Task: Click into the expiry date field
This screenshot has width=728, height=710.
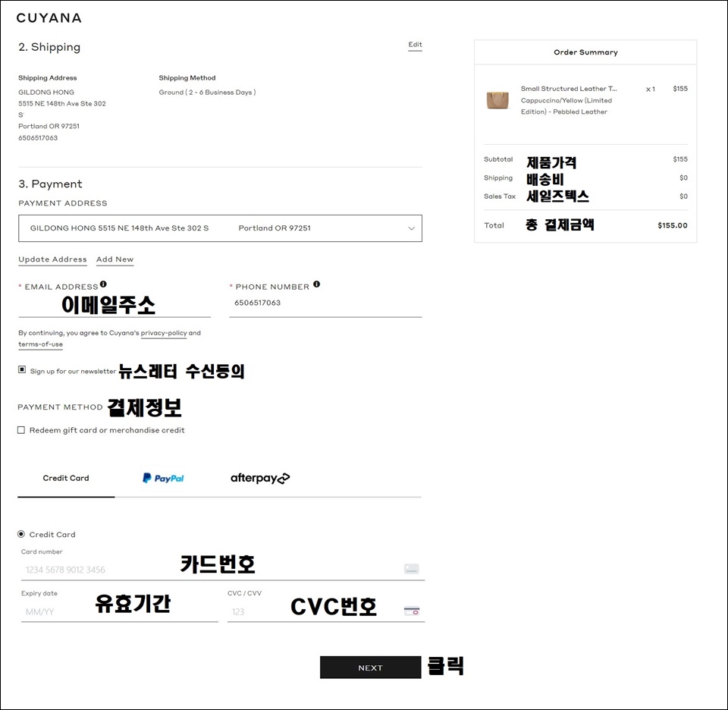Action: (x=119, y=611)
